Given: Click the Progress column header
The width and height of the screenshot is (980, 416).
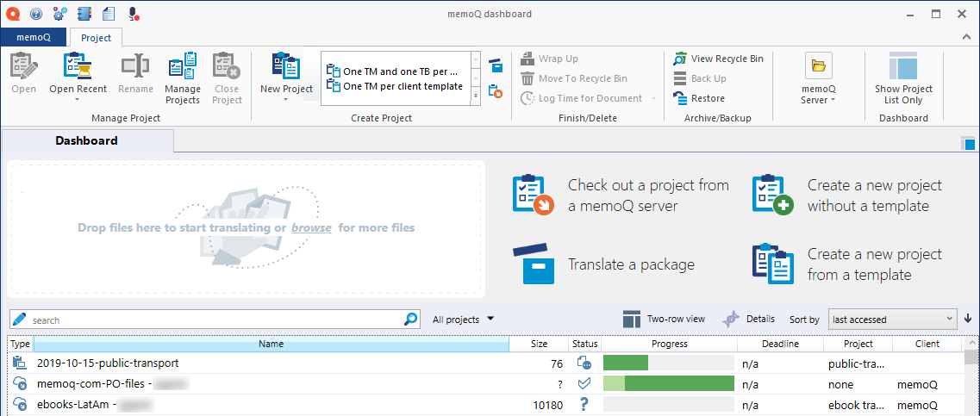Looking at the screenshot, I should (670, 344).
